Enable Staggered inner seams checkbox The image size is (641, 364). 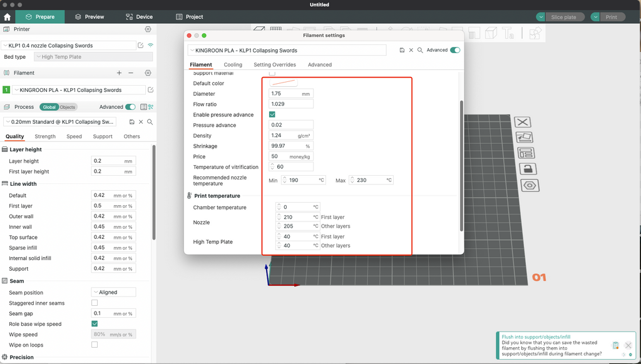click(95, 303)
